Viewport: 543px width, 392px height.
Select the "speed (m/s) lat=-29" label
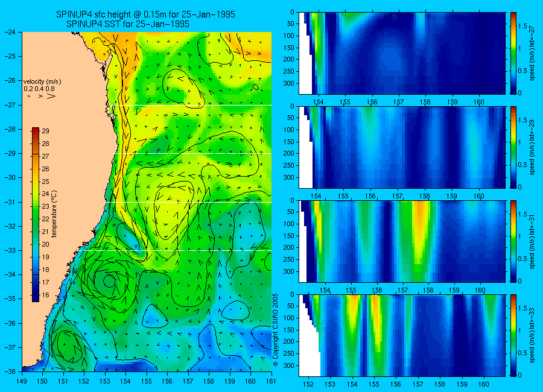point(532,147)
